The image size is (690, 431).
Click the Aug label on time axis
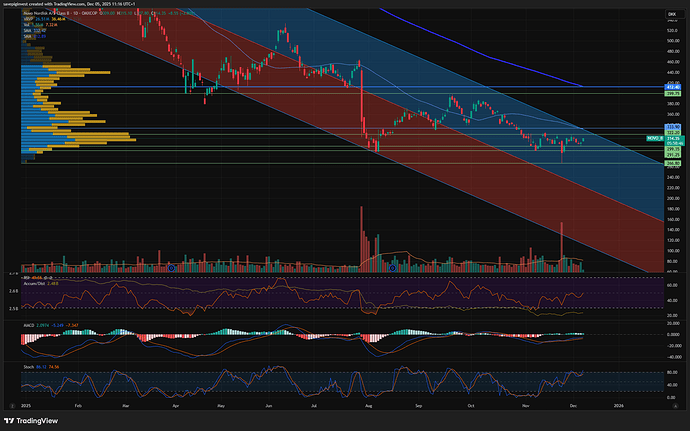[x=376, y=406]
